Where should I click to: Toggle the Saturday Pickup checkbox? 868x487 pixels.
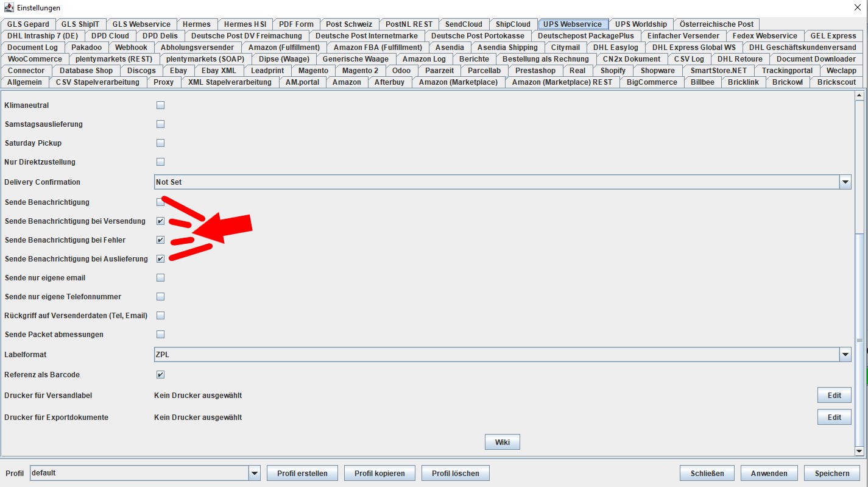pyautogui.click(x=161, y=143)
